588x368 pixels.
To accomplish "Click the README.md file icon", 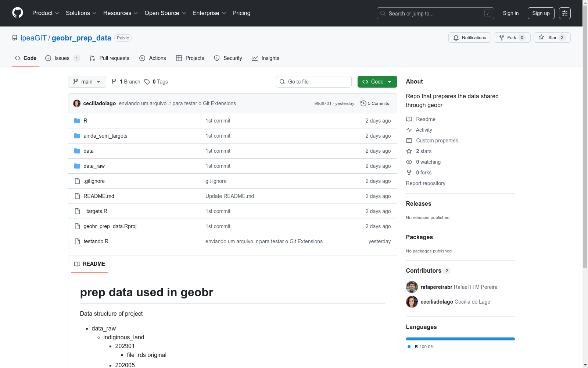I will tap(77, 196).
